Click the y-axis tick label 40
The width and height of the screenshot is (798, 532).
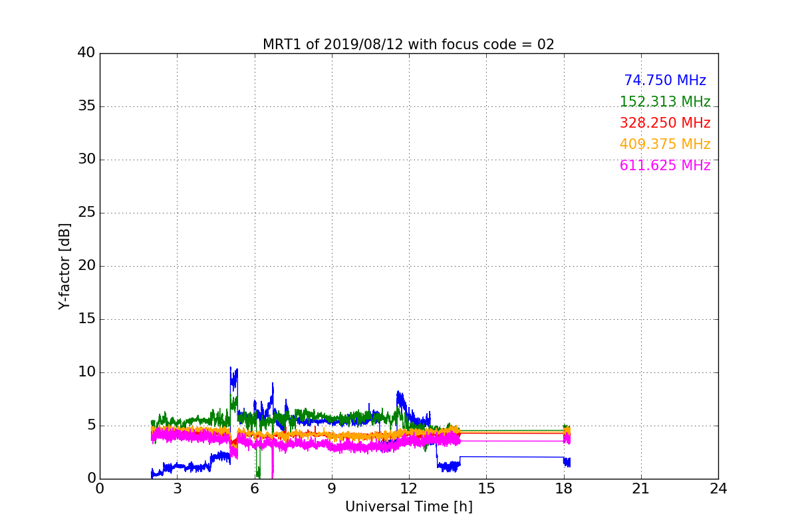[86, 53]
